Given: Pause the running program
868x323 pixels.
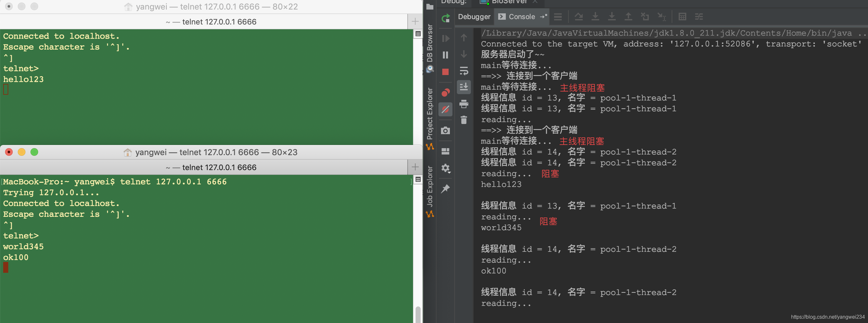Looking at the screenshot, I should (x=445, y=55).
